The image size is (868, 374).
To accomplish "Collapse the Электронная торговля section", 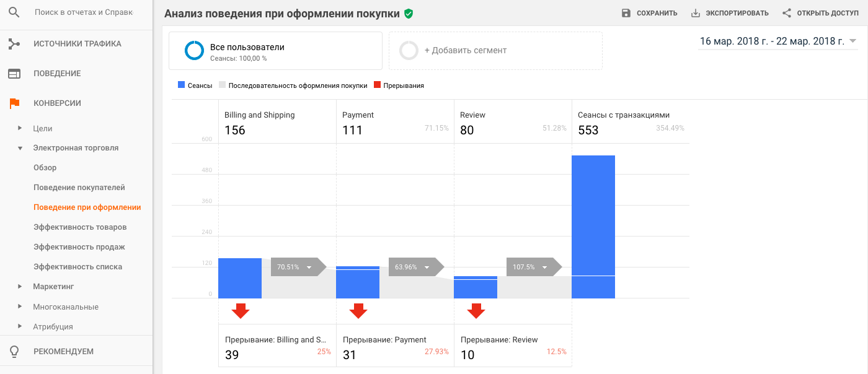I will (20, 149).
